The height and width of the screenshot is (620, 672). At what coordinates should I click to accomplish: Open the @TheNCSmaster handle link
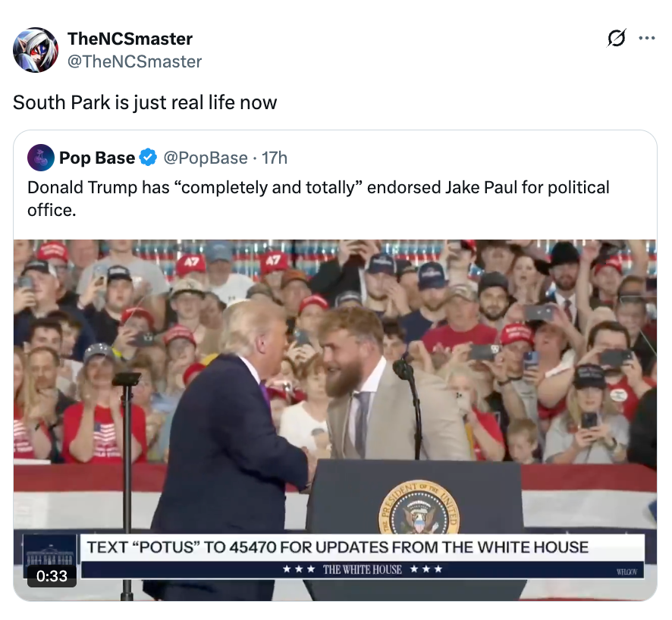point(135,61)
